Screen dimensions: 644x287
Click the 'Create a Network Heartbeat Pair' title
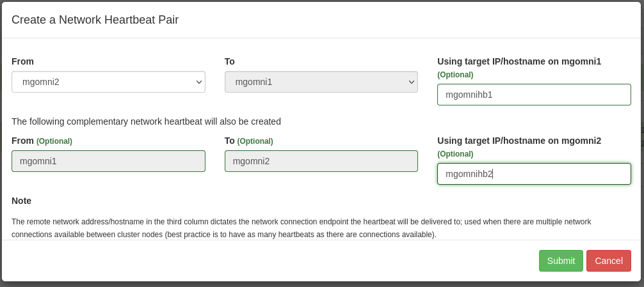[x=95, y=20]
